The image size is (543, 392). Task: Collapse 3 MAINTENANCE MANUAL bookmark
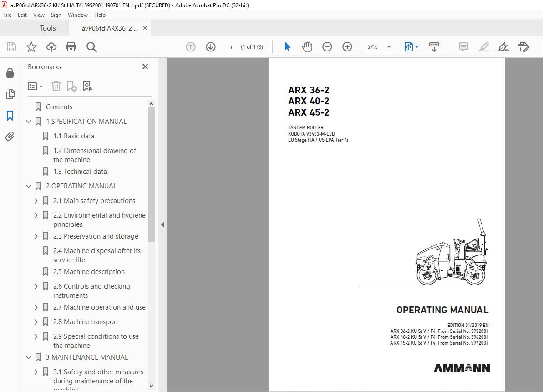tap(29, 357)
